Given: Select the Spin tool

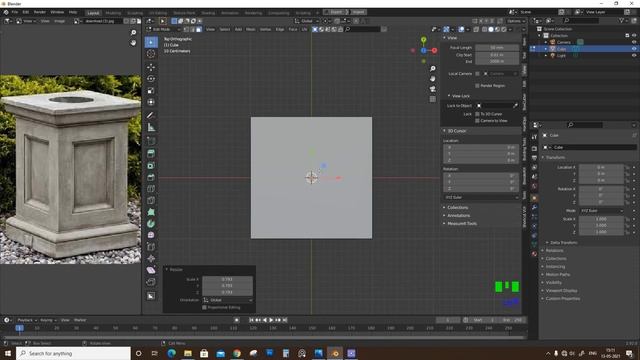Looking at the screenshot, I should point(151,224).
